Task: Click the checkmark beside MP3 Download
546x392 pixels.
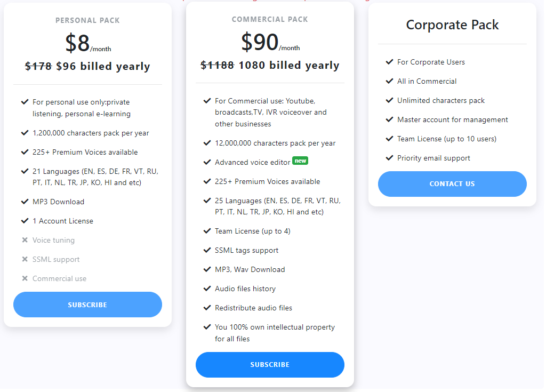Action: tap(25, 202)
